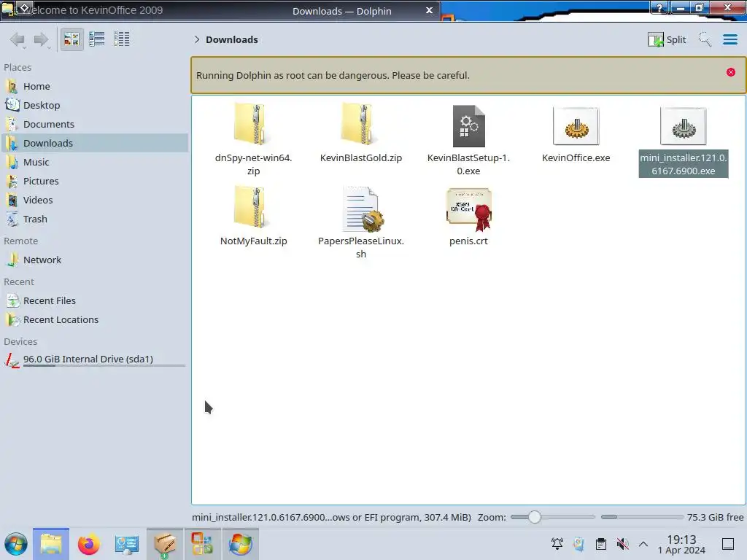Expand hidden system tray icons

point(643,544)
